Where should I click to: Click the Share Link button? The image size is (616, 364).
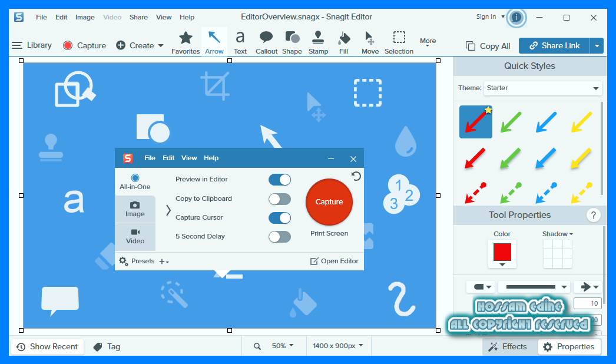[x=554, y=45]
